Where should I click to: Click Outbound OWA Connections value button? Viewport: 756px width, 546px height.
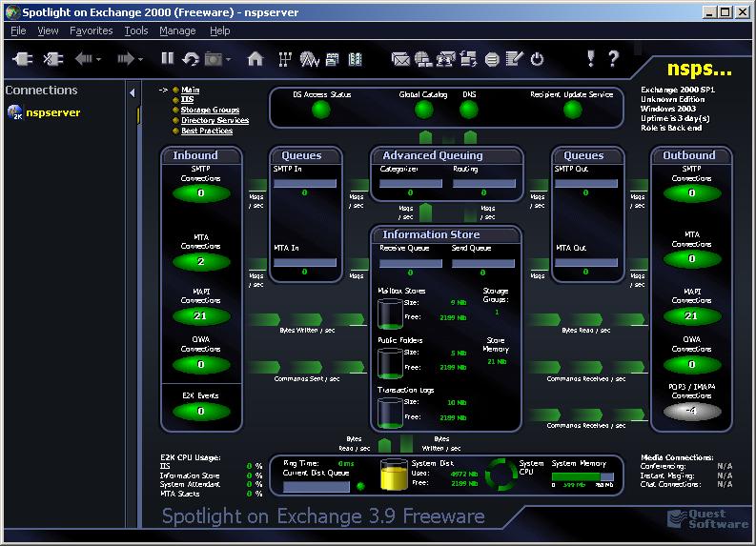[692, 364]
